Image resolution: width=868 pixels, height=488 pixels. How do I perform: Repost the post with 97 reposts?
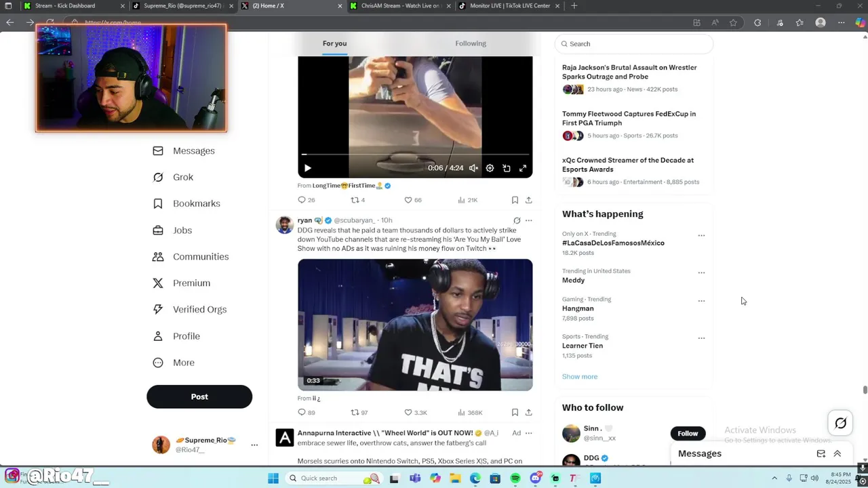(359, 412)
